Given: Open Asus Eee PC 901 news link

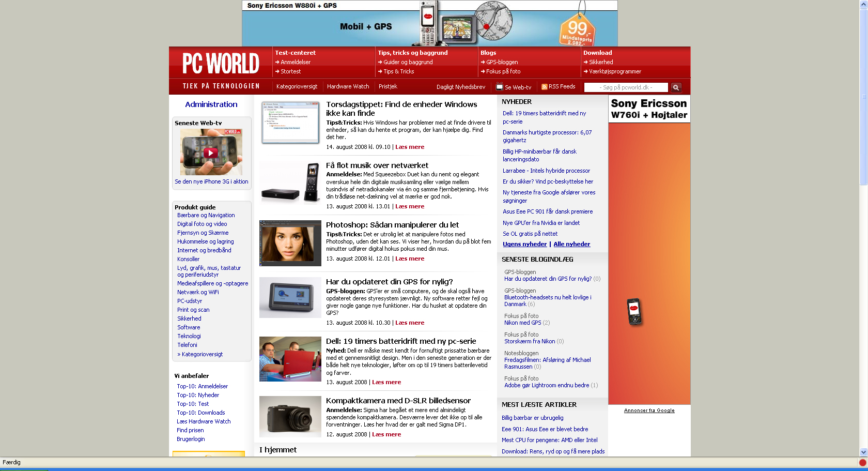Looking at the screenshot, I should click(x=548, y=211).
